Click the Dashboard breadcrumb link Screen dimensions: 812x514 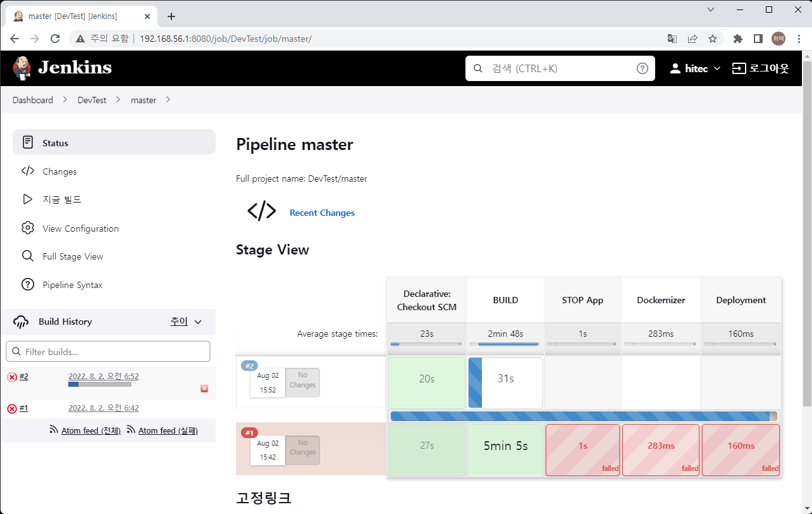pos(33,100)
